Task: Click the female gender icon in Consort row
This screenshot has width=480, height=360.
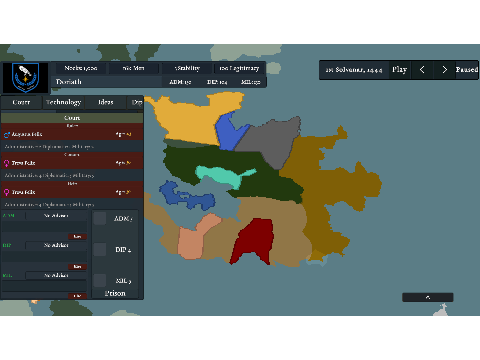Action: pyautogui.click(x=6, y=163)
